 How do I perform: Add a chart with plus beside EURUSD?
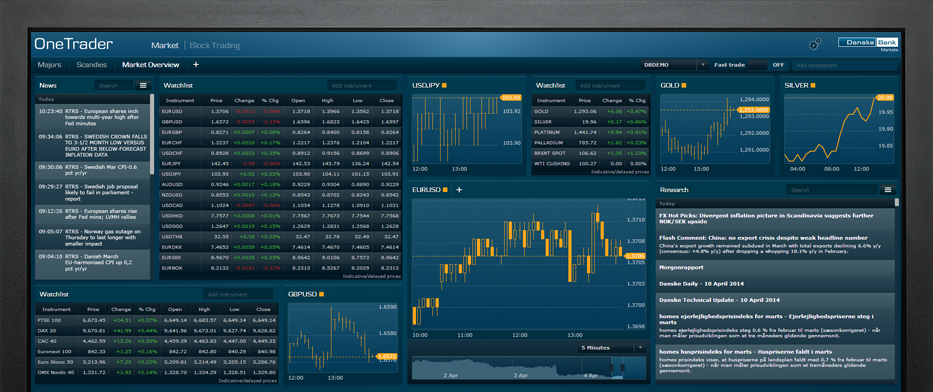tap(459, 190)
